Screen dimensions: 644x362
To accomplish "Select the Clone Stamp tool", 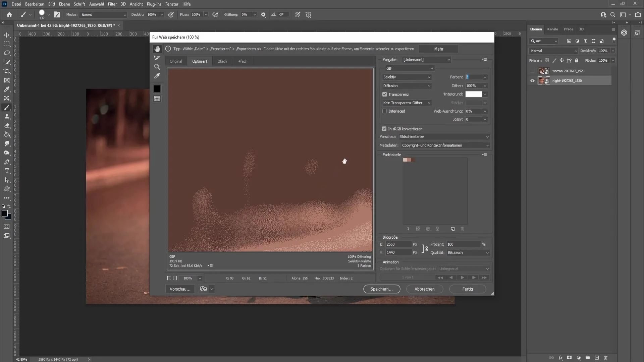I will coord(7,117).
